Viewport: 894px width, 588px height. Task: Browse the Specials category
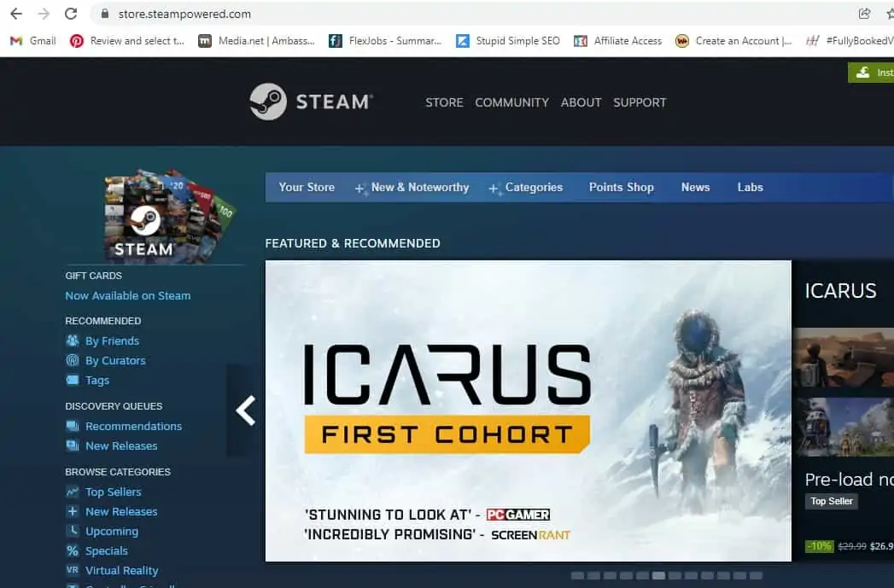107,551
